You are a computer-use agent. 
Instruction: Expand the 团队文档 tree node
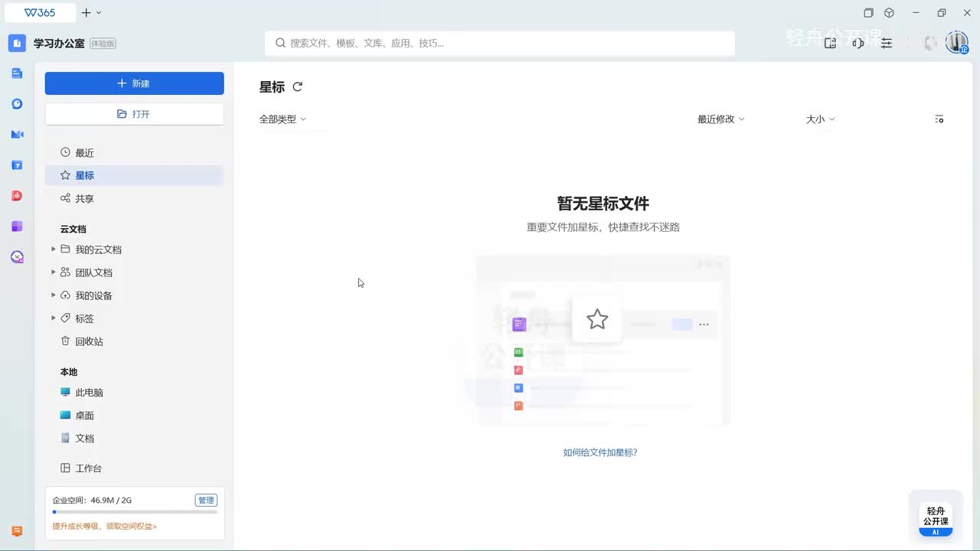(53, 272)
